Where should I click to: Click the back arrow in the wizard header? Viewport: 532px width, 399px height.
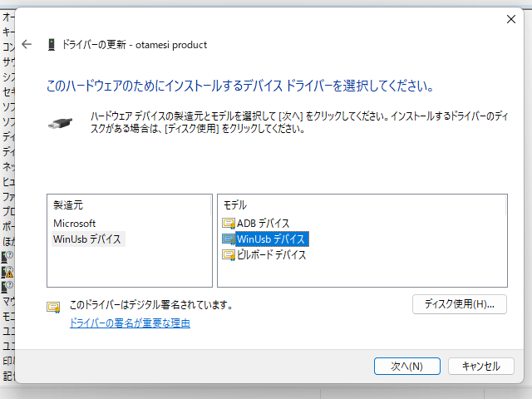(x=27, y=45)
